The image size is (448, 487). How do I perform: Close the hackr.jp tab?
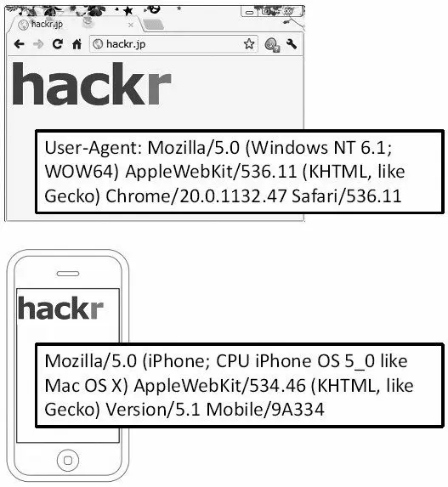[131, 25]
